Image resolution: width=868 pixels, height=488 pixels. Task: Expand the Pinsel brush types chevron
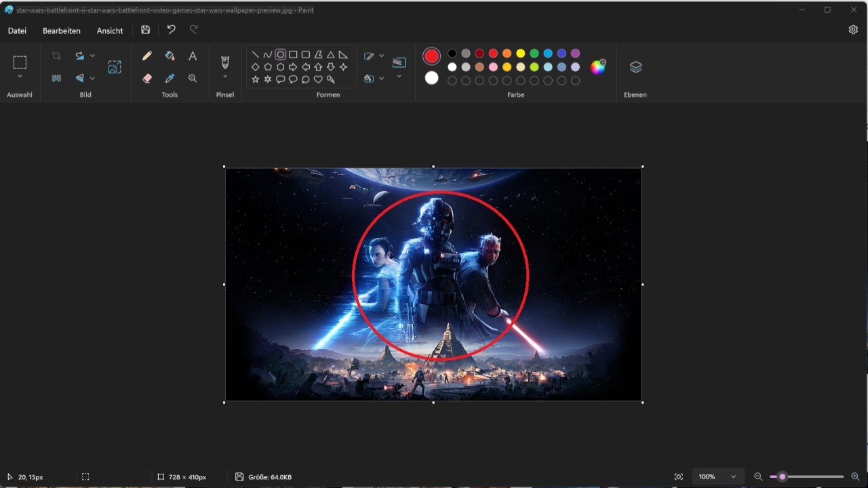225,77
